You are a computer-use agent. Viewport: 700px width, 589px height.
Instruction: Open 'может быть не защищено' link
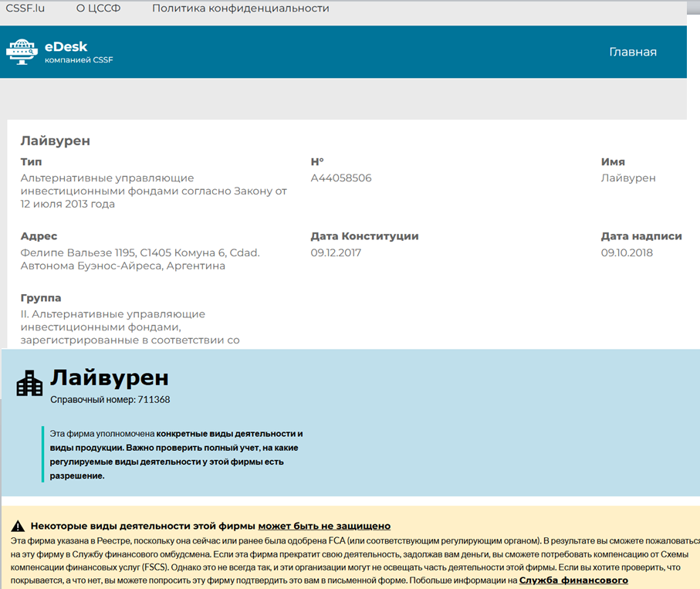click(324, 526)
